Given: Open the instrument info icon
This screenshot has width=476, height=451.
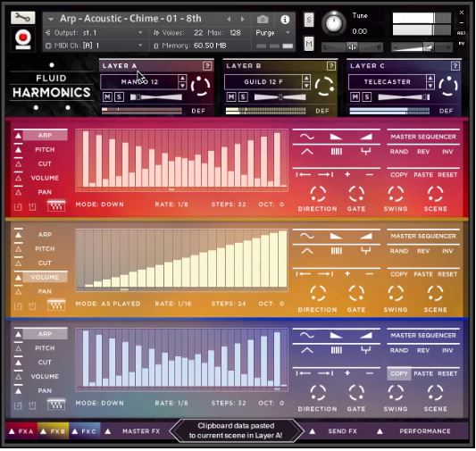Looking at the screenshot, I should coord(285,20).
